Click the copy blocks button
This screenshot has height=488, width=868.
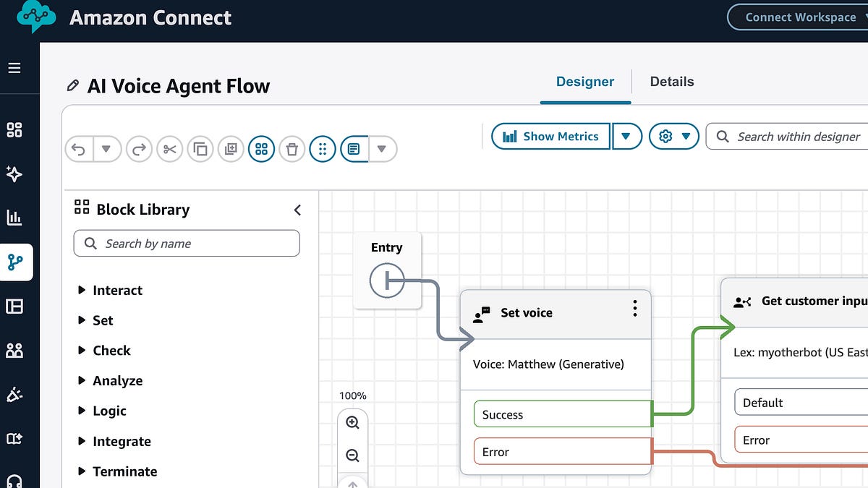pyautogui.click(x=200, y=150)
